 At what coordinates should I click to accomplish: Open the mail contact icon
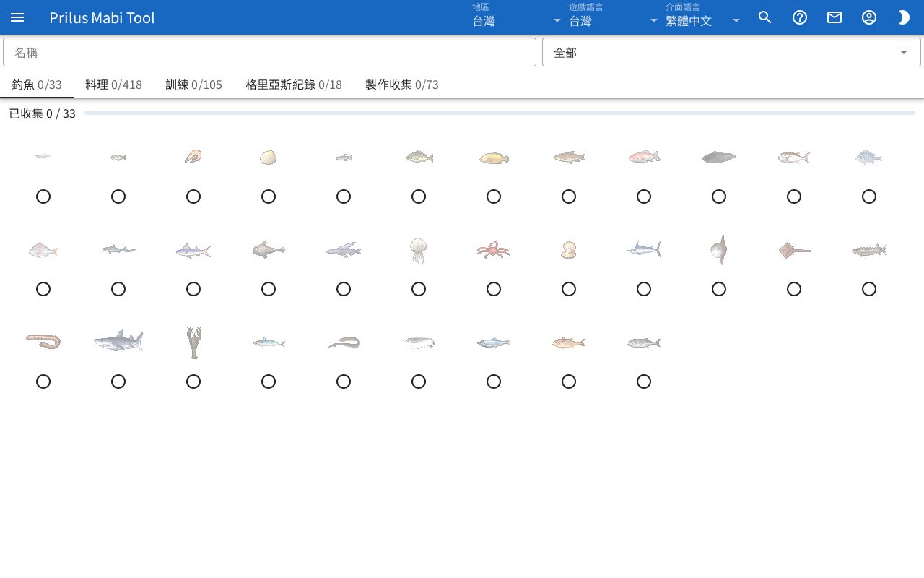pyautogui.click(x=834, y=17)
